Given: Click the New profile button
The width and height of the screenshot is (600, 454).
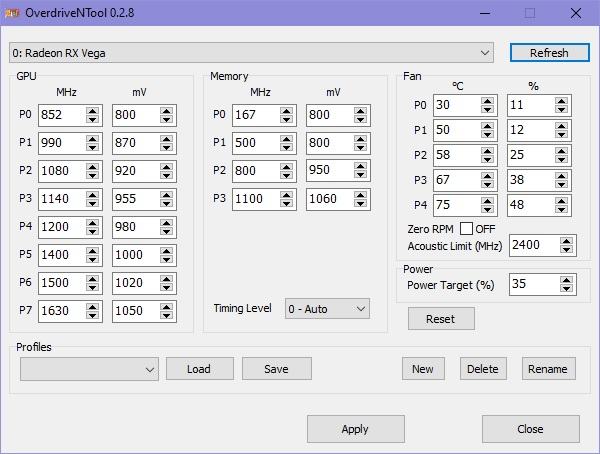Looking at the screenshot, I should click(x=423, y=369).
